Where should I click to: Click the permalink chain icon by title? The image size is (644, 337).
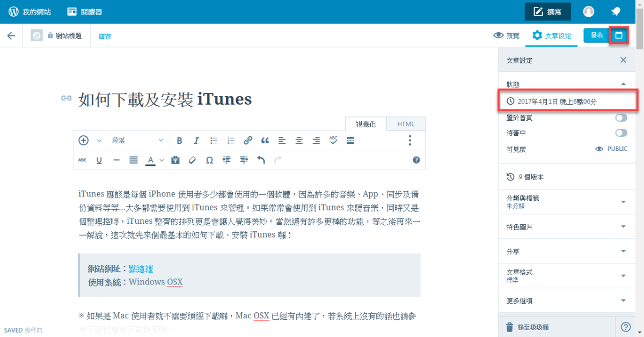coord(66,98)
